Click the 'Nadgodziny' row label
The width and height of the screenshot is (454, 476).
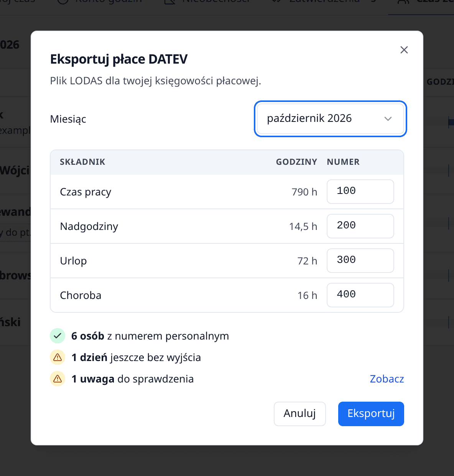click(x=89, y=226)
